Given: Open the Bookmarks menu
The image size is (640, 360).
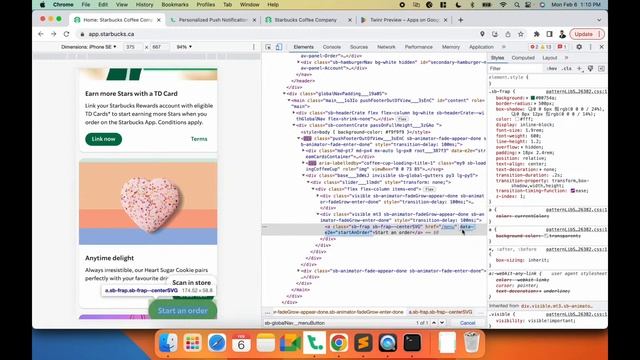Looking at the screenshot, I should pos(175,4).
